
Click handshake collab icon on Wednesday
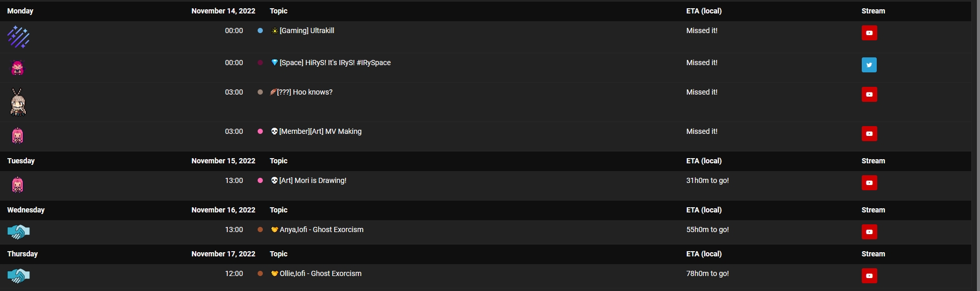(19, 232)
